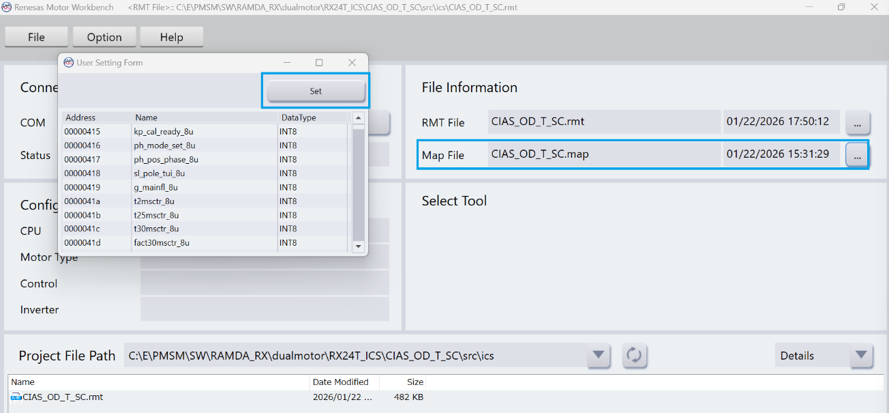Expand the Project File Path dropdown
Image resolution: width=889 pixels, height=413 pixels.
pos(598,356)
